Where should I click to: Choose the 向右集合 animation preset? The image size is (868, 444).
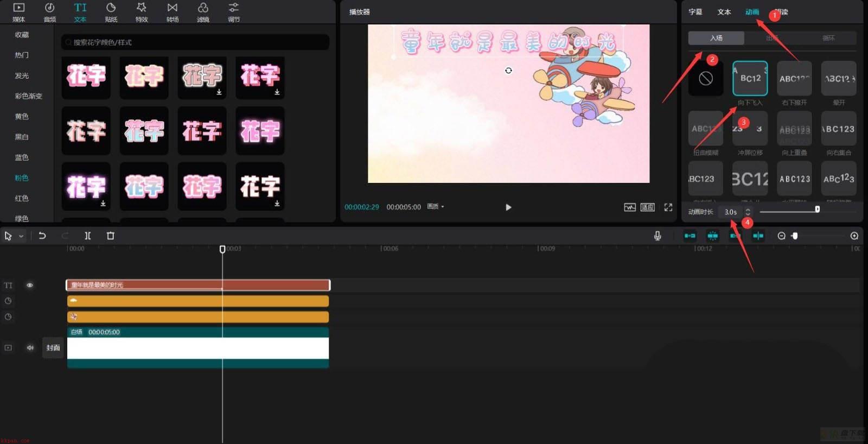pos(839,128)
